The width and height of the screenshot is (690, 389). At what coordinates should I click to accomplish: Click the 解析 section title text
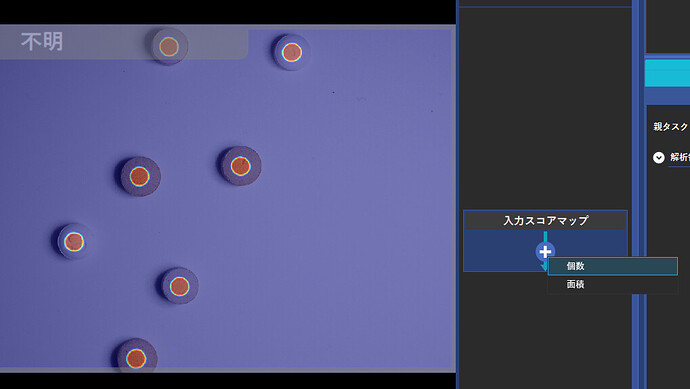(680, 157)
